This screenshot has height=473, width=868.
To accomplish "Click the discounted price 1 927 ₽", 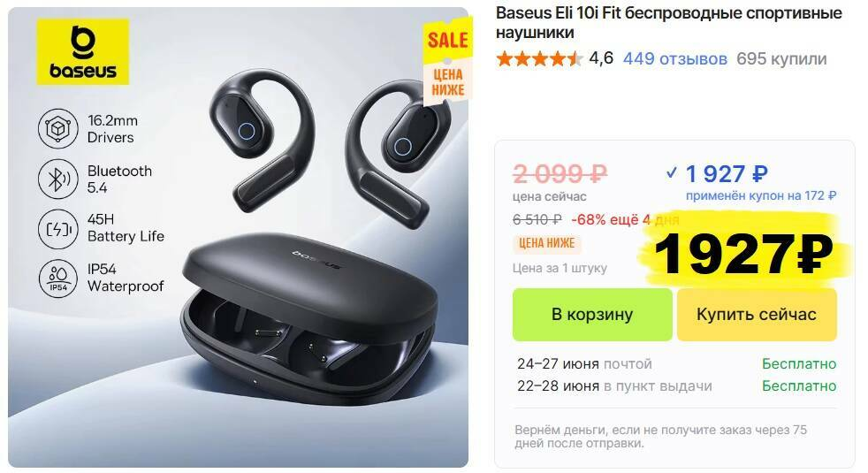I will pos(727,174).
